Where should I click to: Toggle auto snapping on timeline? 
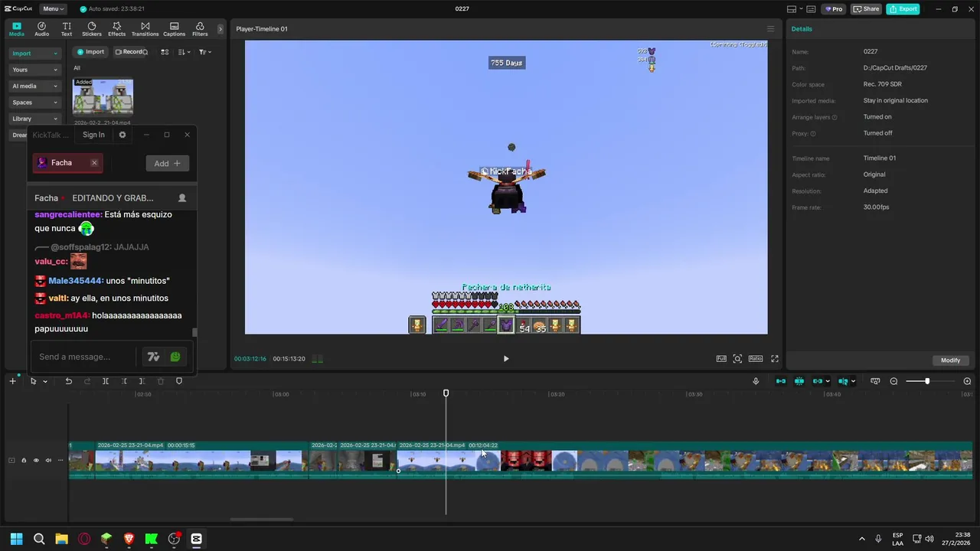[x=799, y=381]
